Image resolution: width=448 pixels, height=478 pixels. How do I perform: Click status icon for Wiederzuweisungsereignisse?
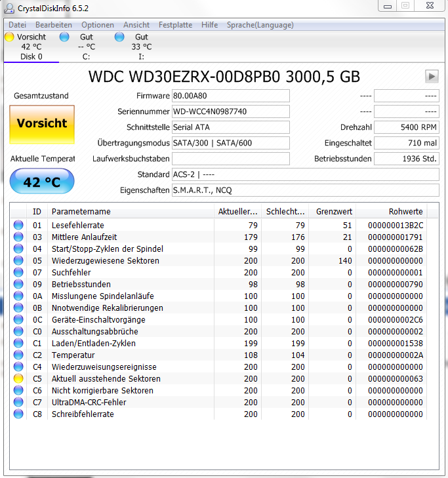tap(18, 367)
